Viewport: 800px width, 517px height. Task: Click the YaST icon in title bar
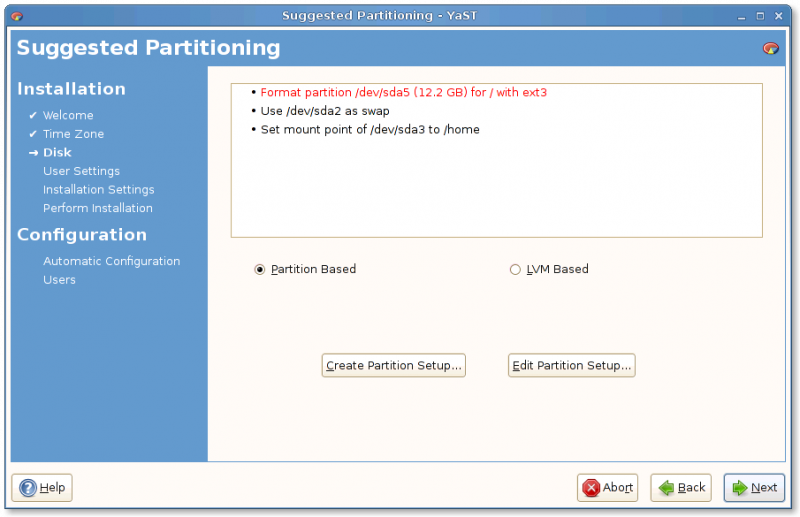pos(17,16)
